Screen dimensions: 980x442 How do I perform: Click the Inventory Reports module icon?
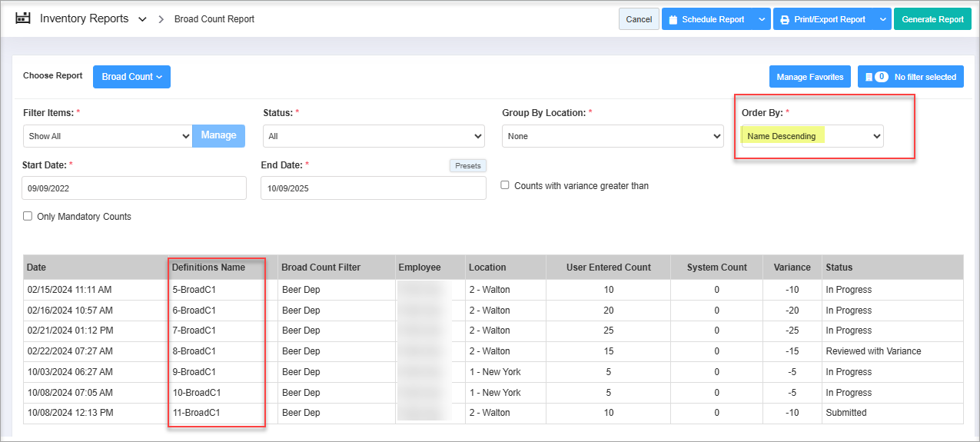23,18
